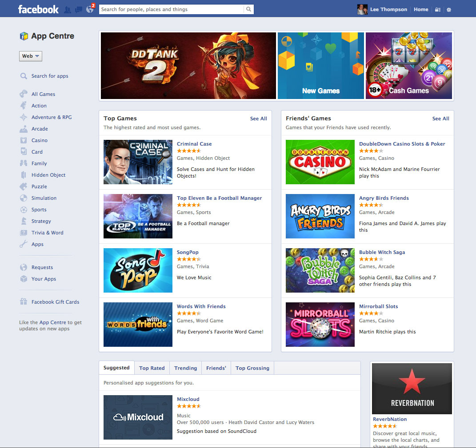
Task: Open the ReverbNation title link
Action: pyautogui.click(x=390, y=419)
